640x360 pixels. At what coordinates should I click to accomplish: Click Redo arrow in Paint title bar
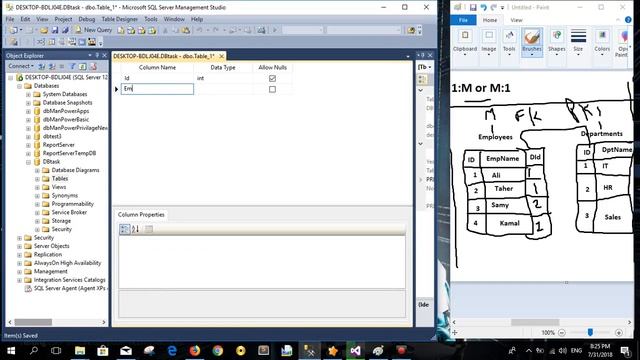click(493, 7)
